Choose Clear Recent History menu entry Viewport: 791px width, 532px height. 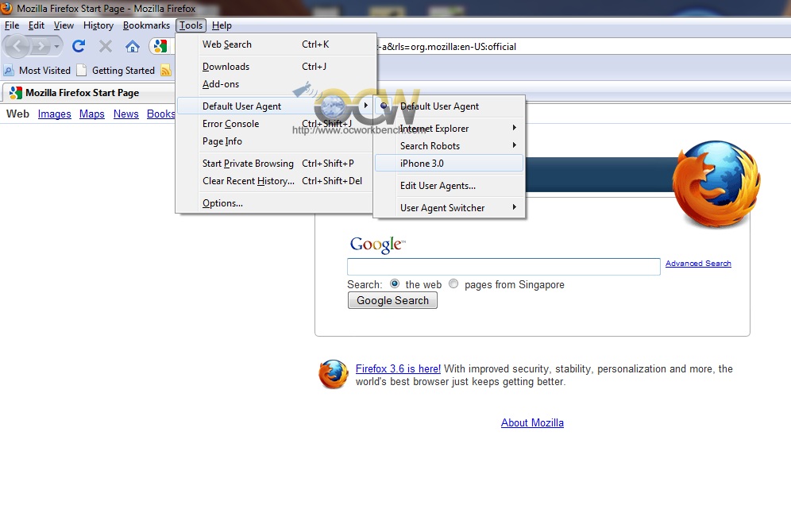(x=276, y=181)
